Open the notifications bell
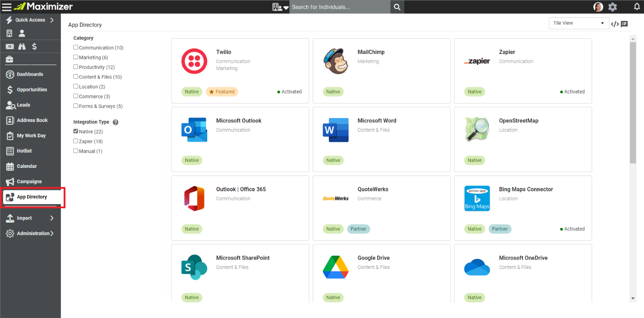 tap(637, 6)
